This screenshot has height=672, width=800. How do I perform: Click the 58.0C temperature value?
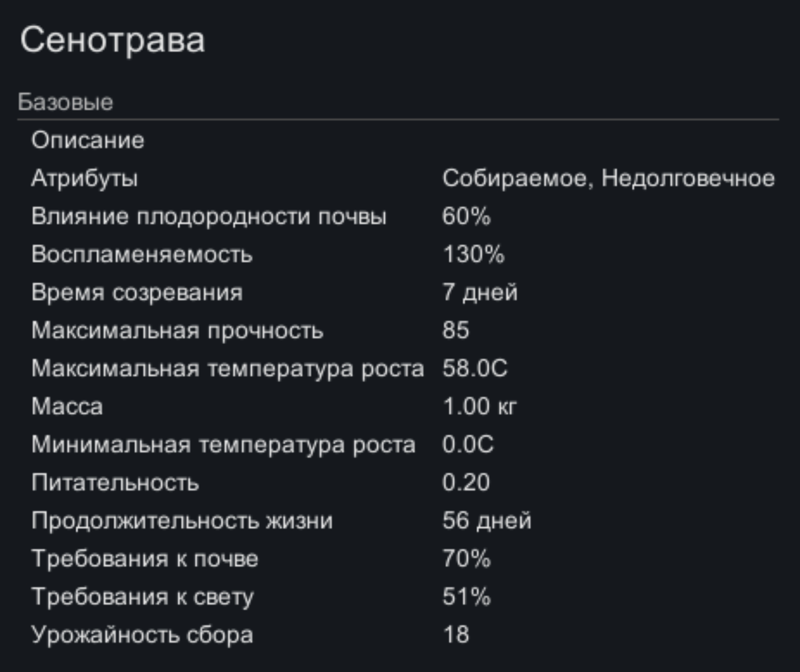coord(475,369)
